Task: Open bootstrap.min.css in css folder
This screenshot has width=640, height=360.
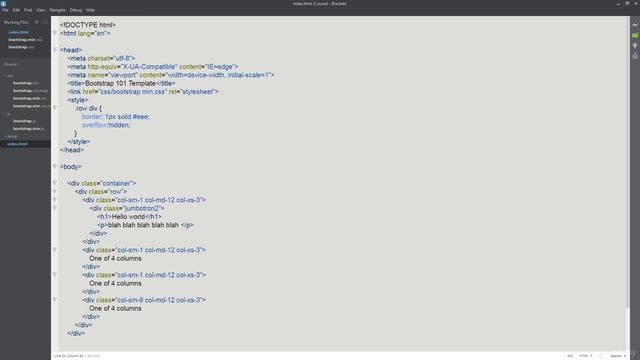Action: tap(29, 98)
